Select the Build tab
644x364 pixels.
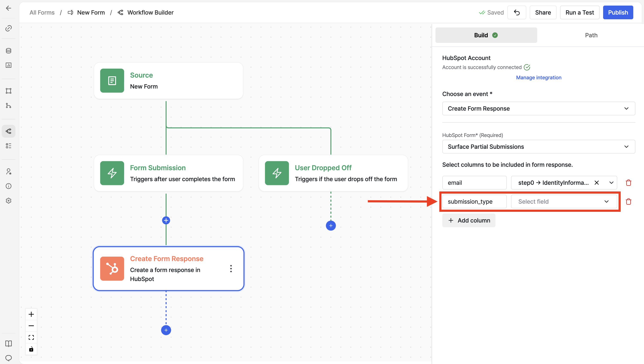(486, 35)
